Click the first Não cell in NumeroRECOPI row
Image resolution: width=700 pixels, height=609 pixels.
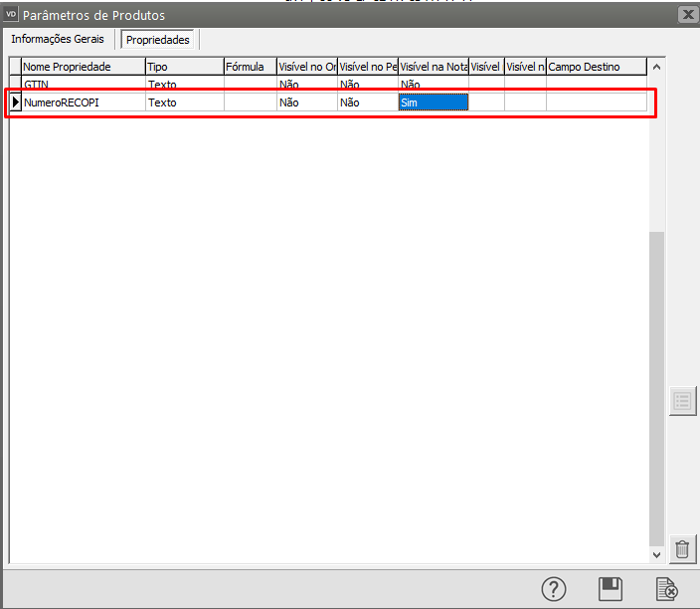307,102
